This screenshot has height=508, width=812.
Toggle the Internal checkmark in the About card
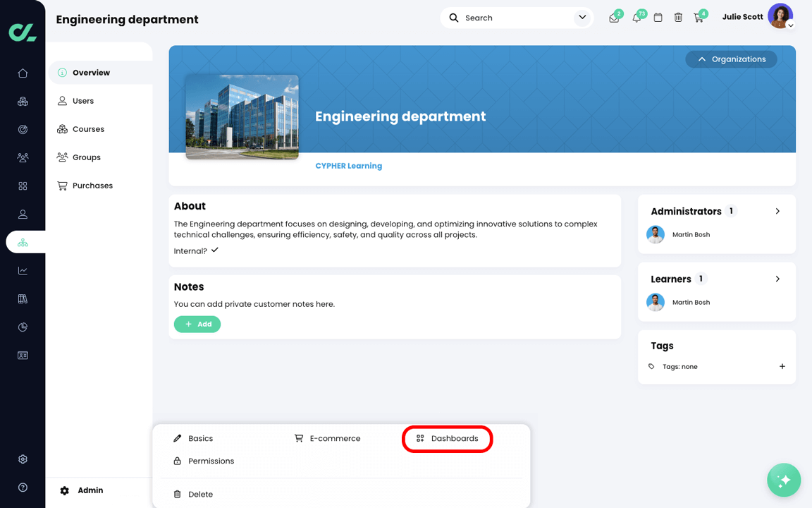(214, 250)
